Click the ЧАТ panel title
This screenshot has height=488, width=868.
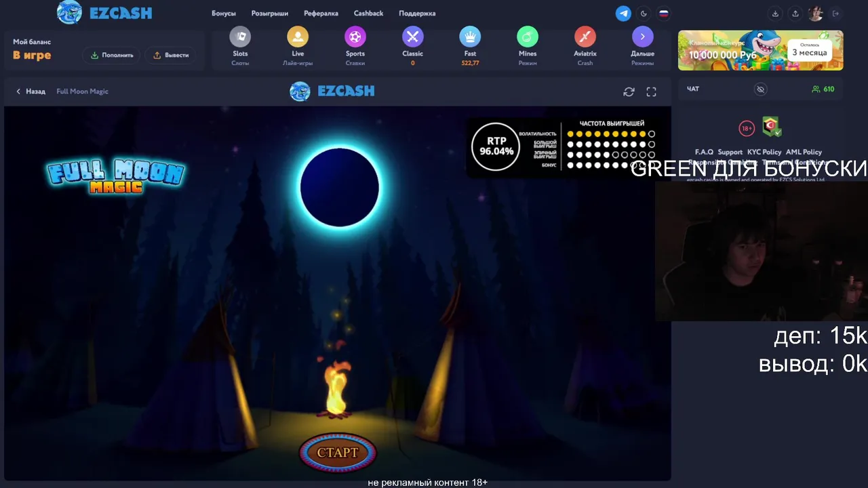pyautogui.click(x=693, y=89)
